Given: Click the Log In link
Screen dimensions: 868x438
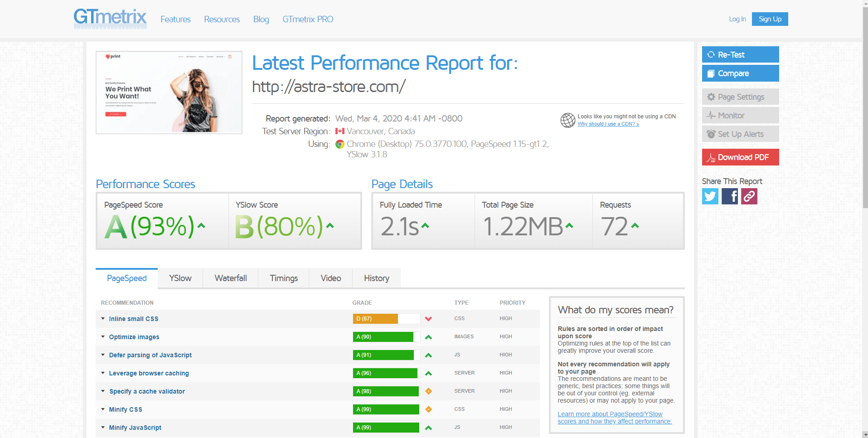Looking at the screenshot, I should (x=737, y=19).
